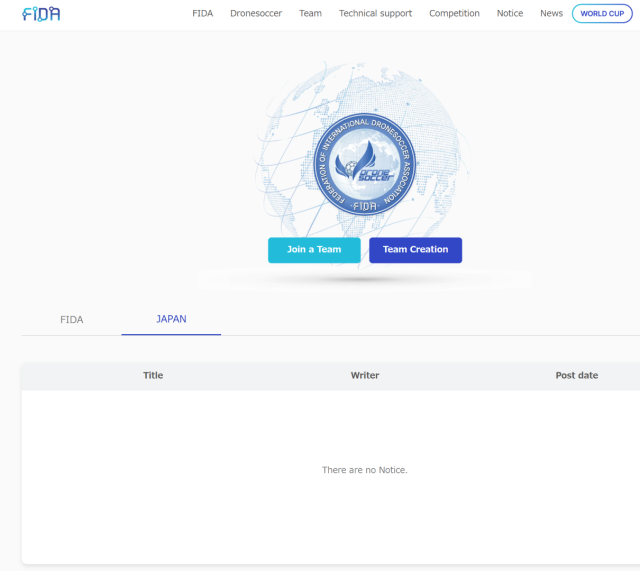Open the Notice menu item

(510, 13)
